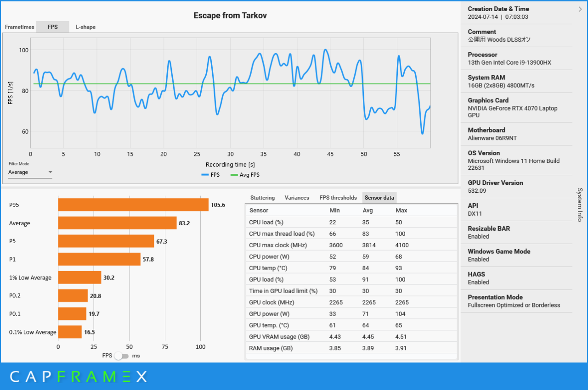Click the Avg column header
588x390 pixels.
(x=367, y=210)
